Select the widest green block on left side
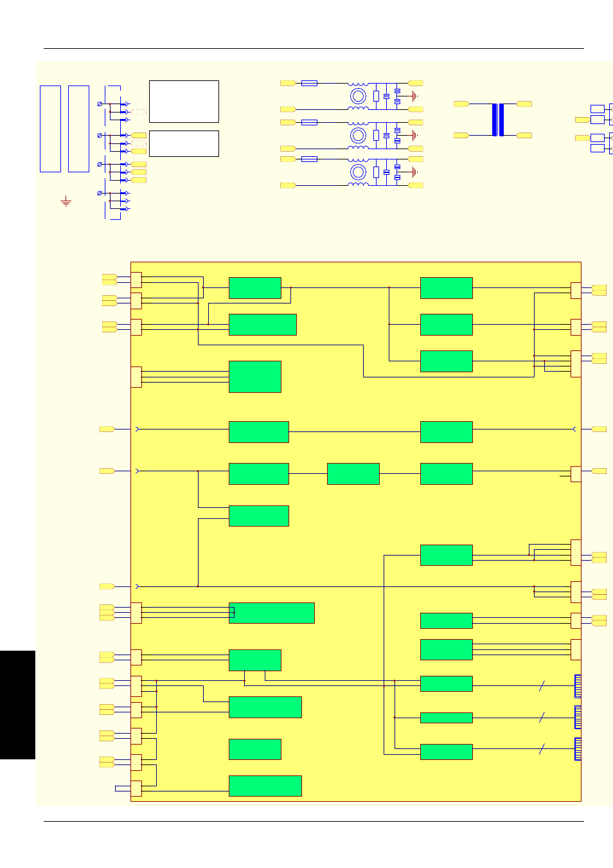 point(272,613)
